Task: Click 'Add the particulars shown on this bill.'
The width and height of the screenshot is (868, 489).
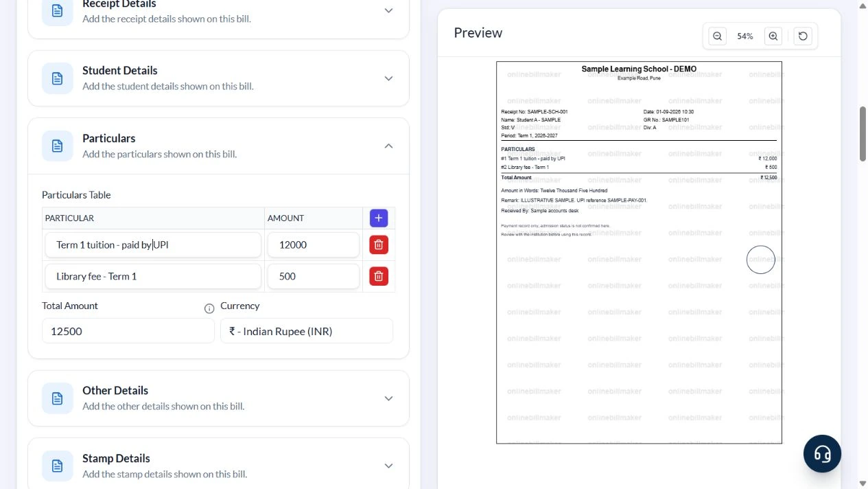Action: click(160, 154)
